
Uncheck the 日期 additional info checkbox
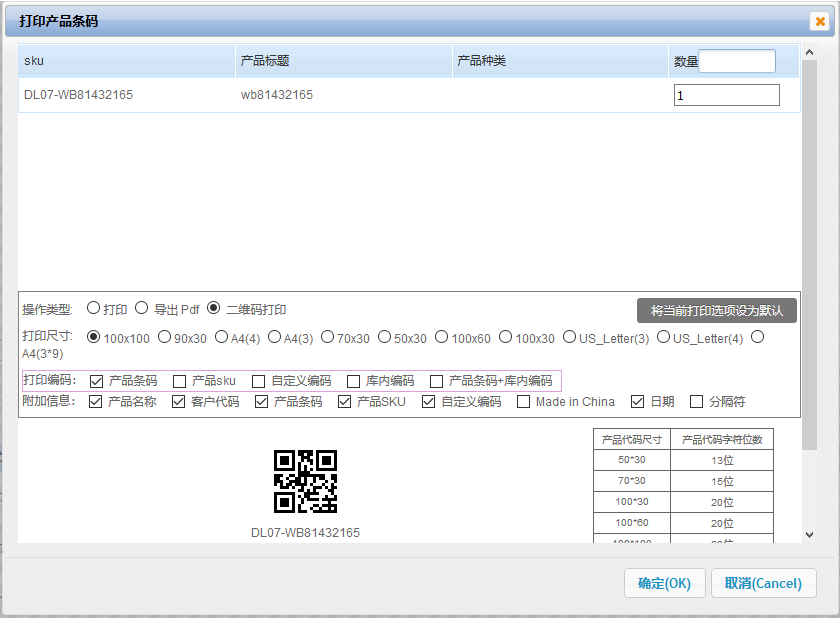638,402
